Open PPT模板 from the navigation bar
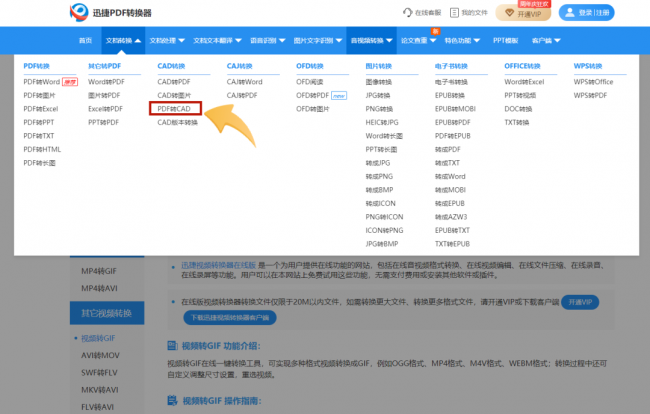The height and width of the screenshot is (414, 650). point(505,41)
